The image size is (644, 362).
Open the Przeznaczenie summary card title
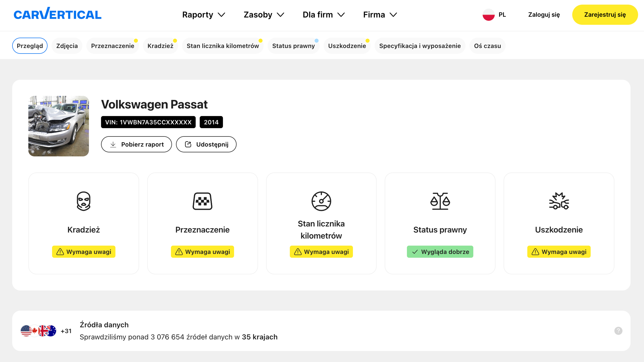coord(202,230)
